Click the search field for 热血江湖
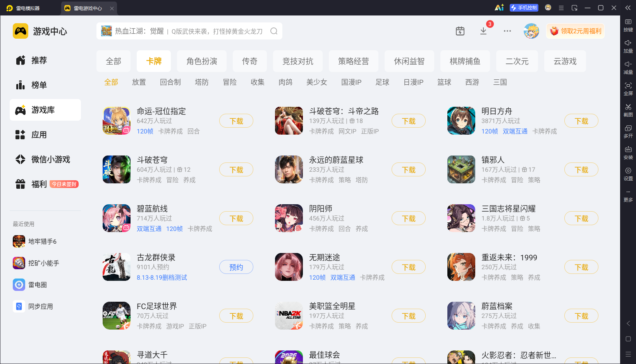 click(189, 31)
